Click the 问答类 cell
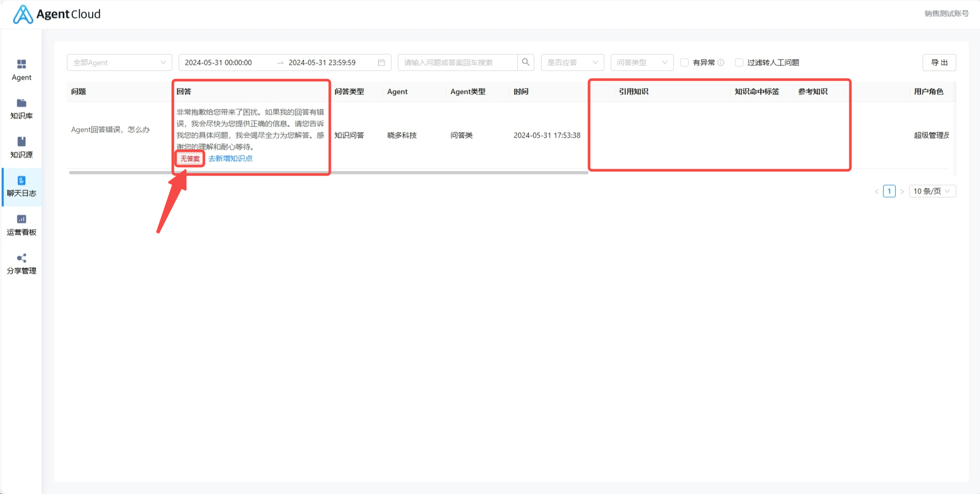 tap(462, 135)
